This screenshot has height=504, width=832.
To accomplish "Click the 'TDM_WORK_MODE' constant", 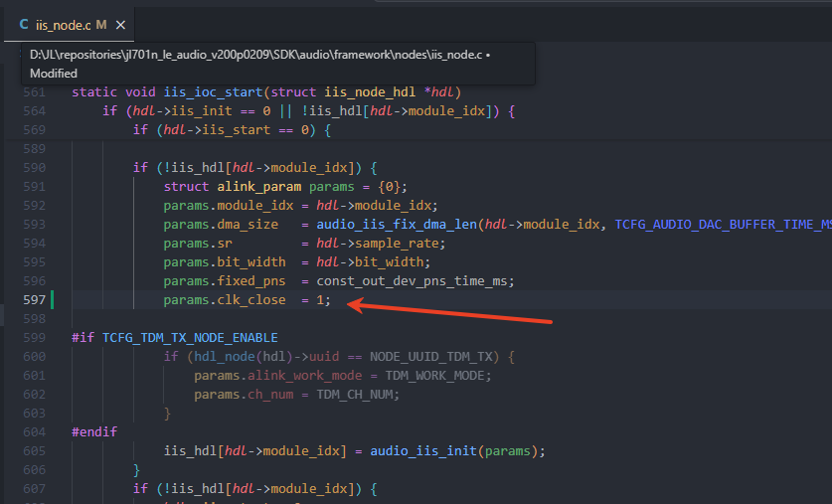I will pos(434,376).
